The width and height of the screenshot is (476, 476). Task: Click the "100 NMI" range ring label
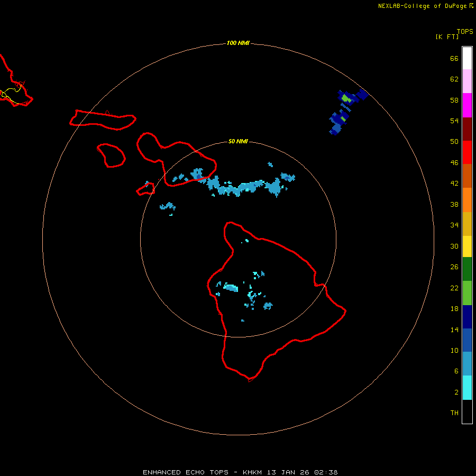click(238, 43)
